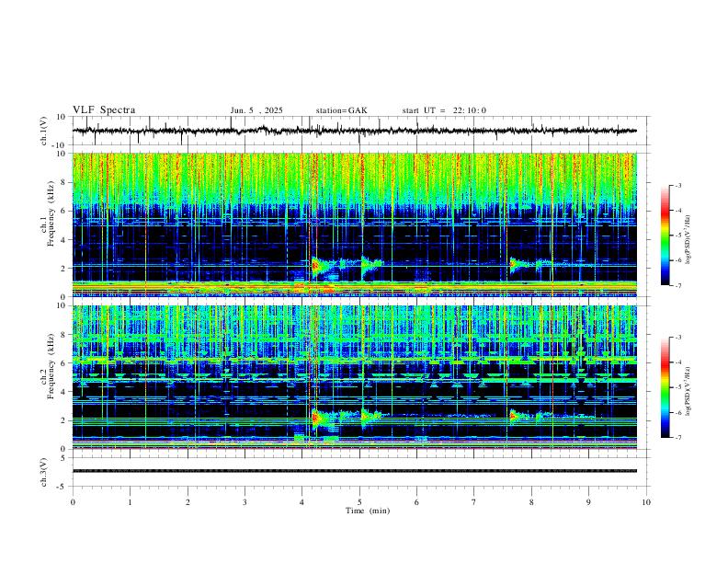The height and width of the screenshot is (563, 728).
Task: Click the red burst near 4.2 min in ch.1 spectrogram
Action: pos(315,266)
